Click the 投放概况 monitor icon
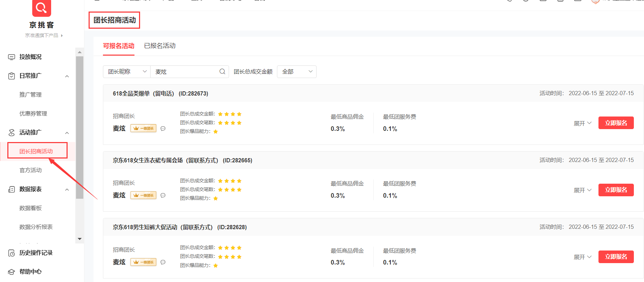Image resolution: width=644 pixels, height=282 pixels. [x=12, y=57]
